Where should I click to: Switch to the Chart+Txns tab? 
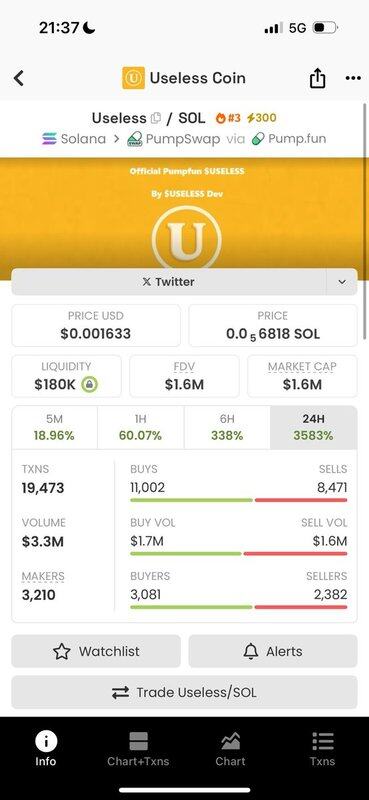tap(138, 748)
